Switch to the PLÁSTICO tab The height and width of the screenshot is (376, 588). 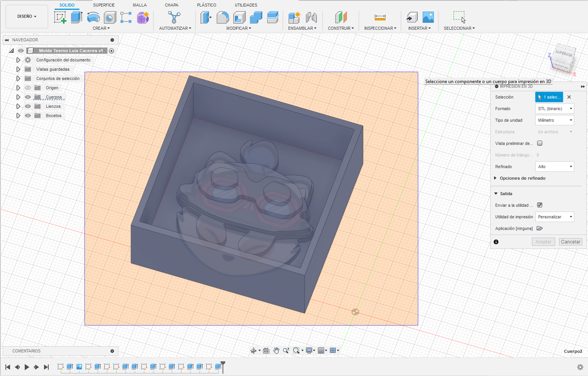coord(207,5)
